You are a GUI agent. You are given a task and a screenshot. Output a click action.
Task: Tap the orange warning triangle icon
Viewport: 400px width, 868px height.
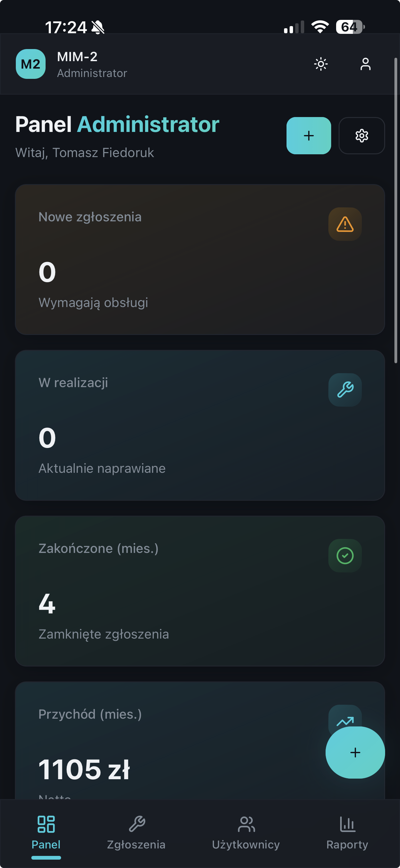[345, 224]
